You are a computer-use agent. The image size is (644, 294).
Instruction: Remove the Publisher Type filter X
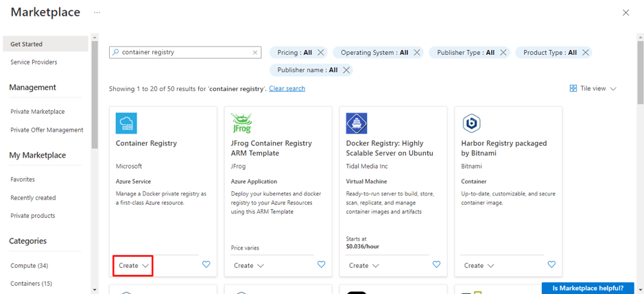click(503, 53)
